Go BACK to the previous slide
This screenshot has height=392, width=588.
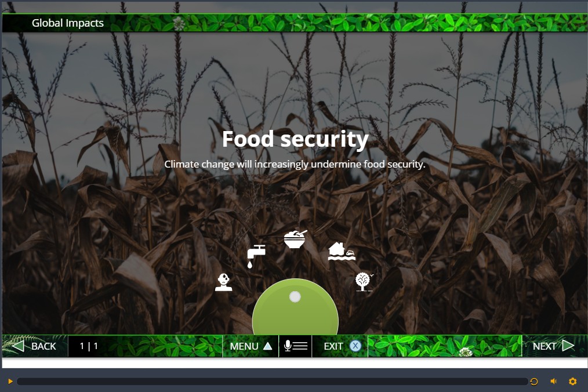pos(34,346)
